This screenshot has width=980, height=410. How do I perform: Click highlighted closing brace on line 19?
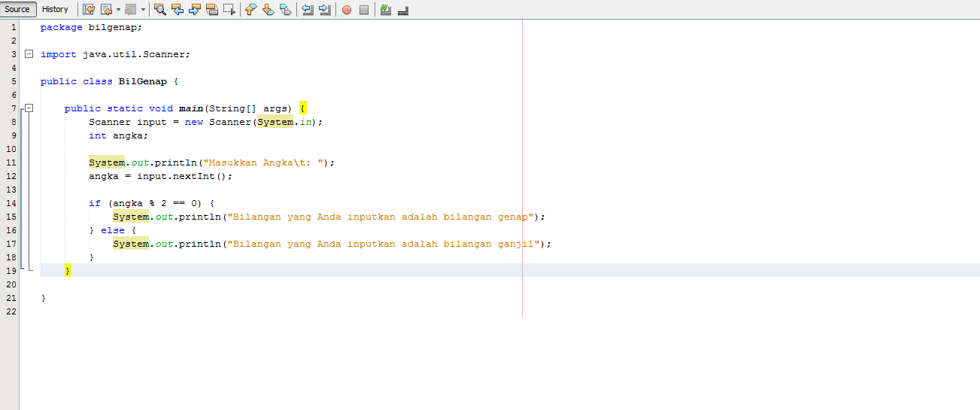68,271
